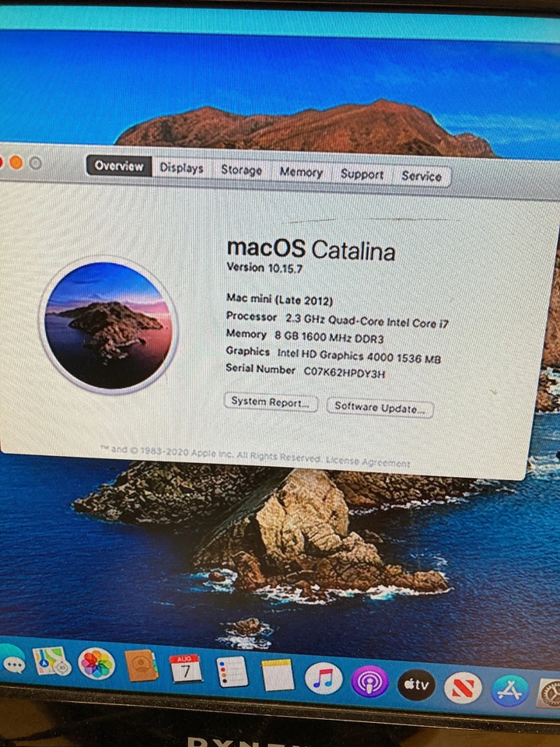Click the Mac mini (Late 2012) text

pos(279,300)
